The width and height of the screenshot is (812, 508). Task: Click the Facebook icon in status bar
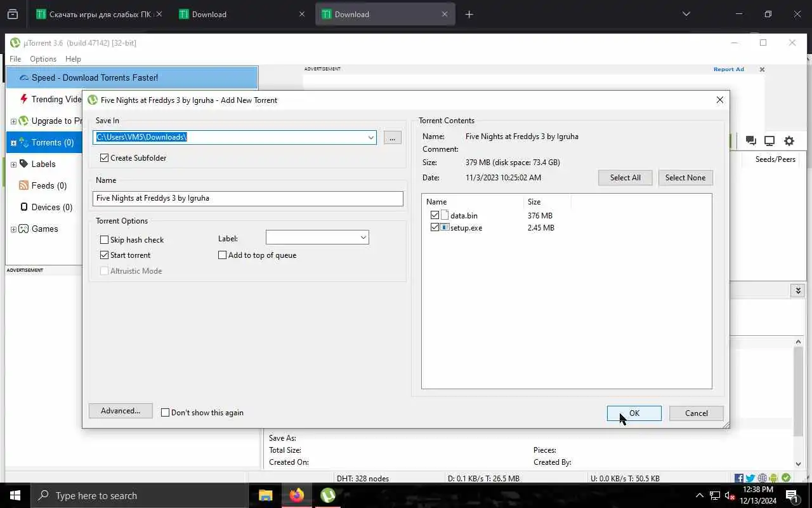[x=739, y=478]
